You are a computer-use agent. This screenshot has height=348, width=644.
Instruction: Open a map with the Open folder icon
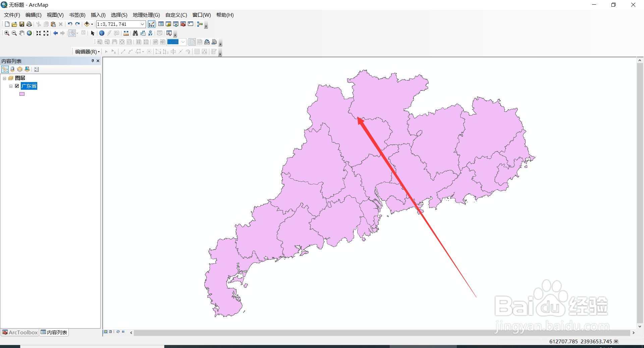click(x=14, y=24)
